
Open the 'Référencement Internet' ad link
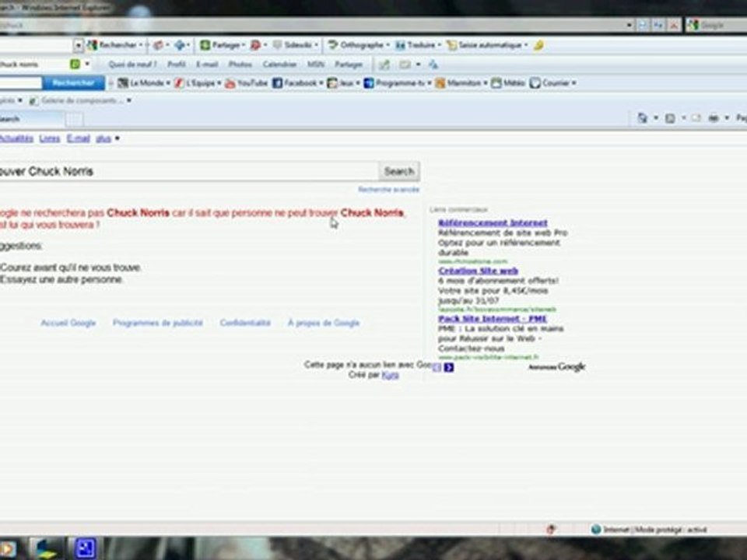tap(493, 222)
